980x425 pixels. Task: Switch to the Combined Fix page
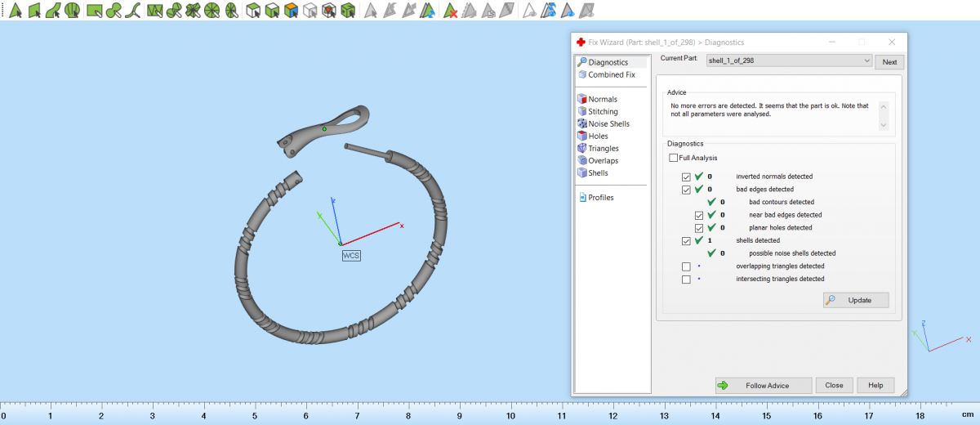click(611, 74)
